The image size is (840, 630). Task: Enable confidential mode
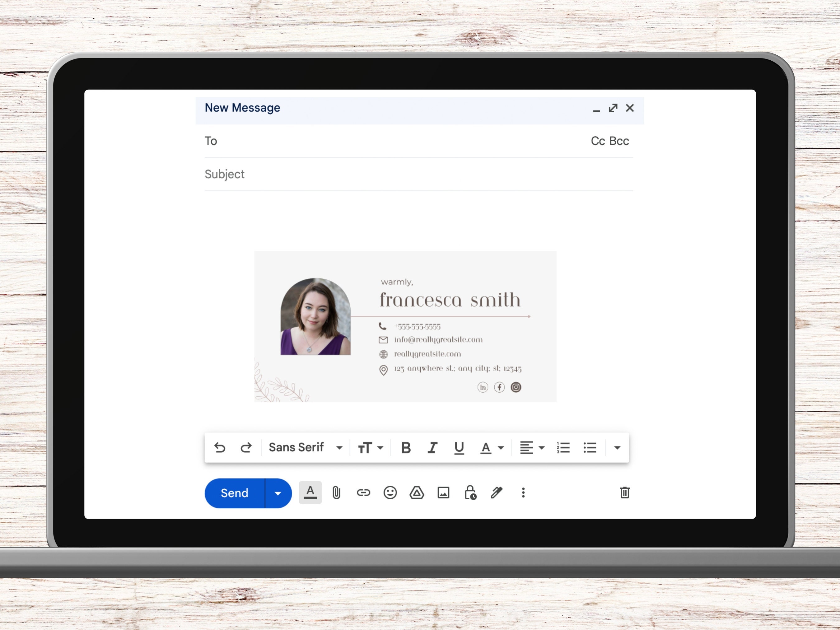pos(470,492)
